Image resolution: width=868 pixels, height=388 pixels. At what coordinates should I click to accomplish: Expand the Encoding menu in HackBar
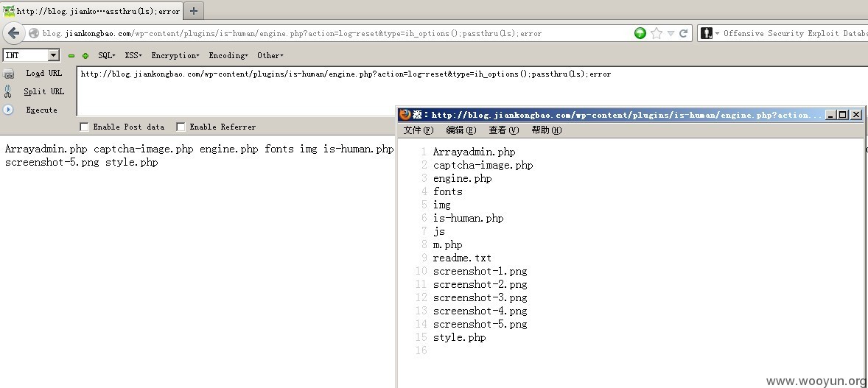click(228, 55)
